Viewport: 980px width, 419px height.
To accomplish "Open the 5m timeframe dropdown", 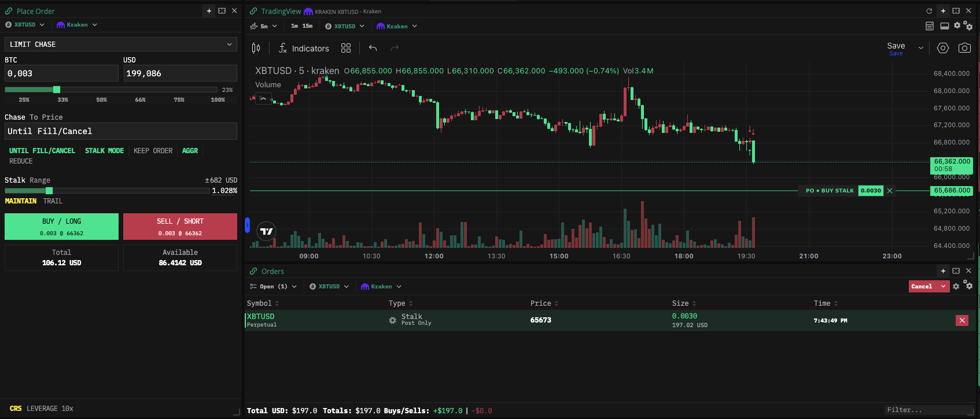I will click(x=264, y=26).
